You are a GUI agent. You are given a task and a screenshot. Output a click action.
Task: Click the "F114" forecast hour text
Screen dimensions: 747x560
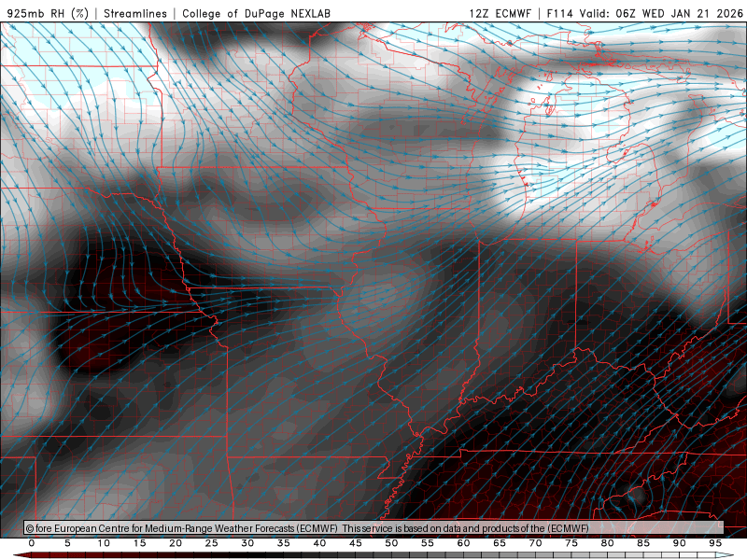pyautogui.click(x=559, y=13)
